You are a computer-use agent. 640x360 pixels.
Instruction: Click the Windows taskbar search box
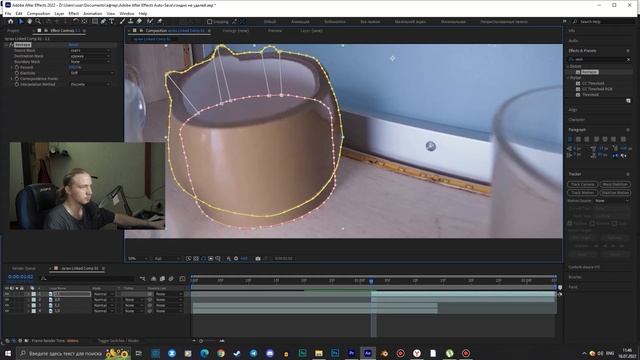pyautogui.click(x=73, y=353)
